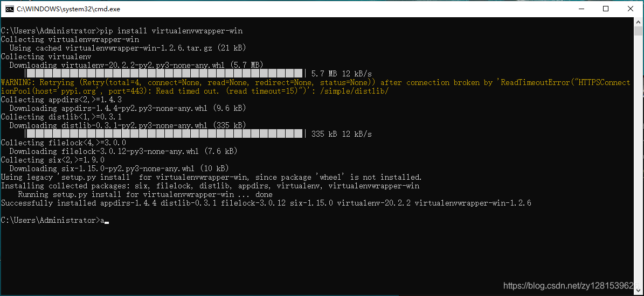
Task: Click 'Downloading appdirs-1.4.4-py2.py3-none-any.whl' line
Action: pos(128,108)
